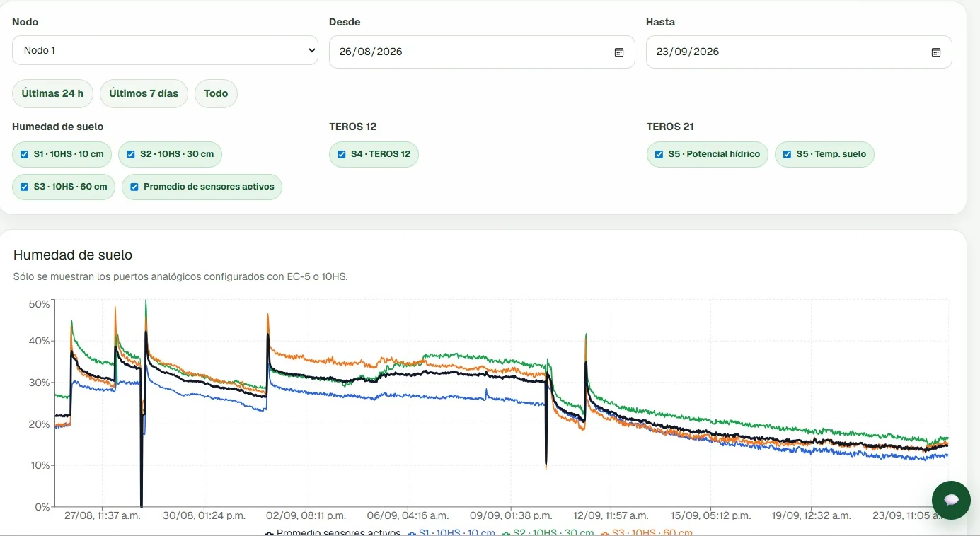Toggle S5 · Temp. suelo checkbox
The height and width of the screenshot is (536, 980).
(x=787, y=154)
